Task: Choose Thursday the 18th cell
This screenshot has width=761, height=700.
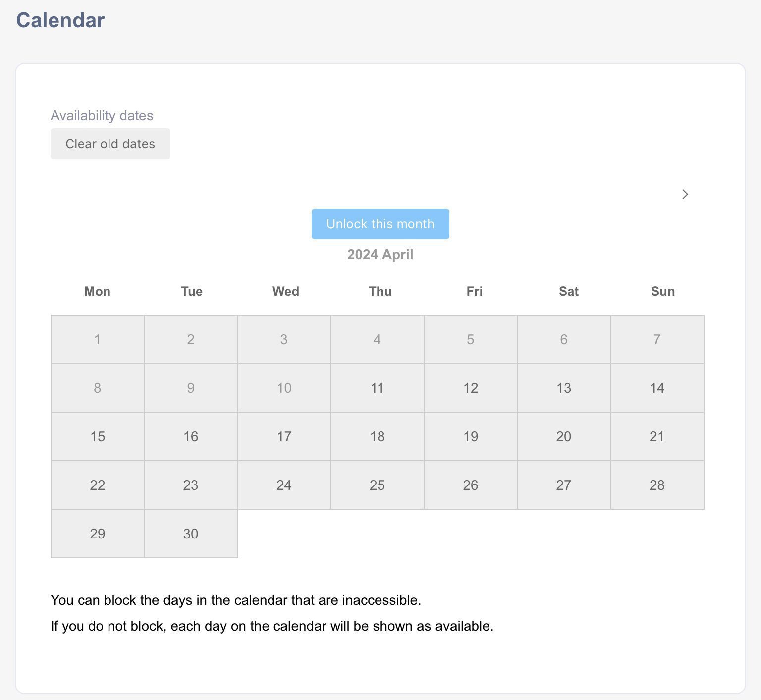Action: coord(378,436)
